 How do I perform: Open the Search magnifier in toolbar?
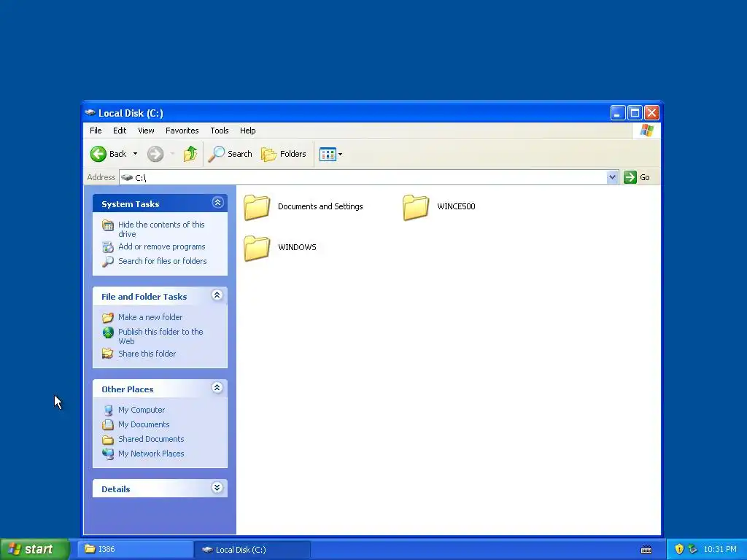216,154
